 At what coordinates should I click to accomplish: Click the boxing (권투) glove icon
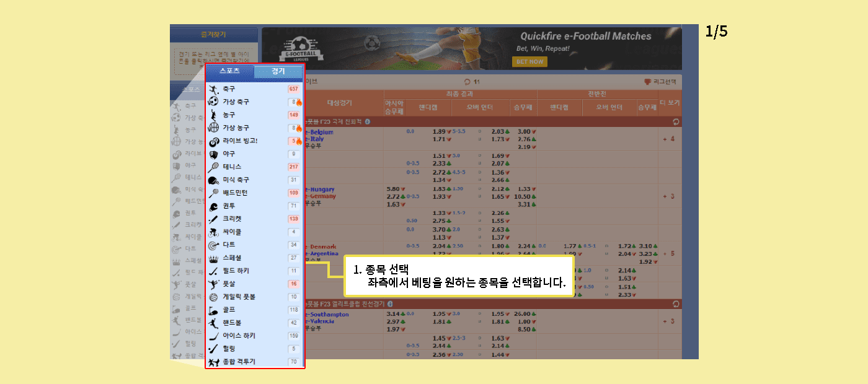click(213, 206)
